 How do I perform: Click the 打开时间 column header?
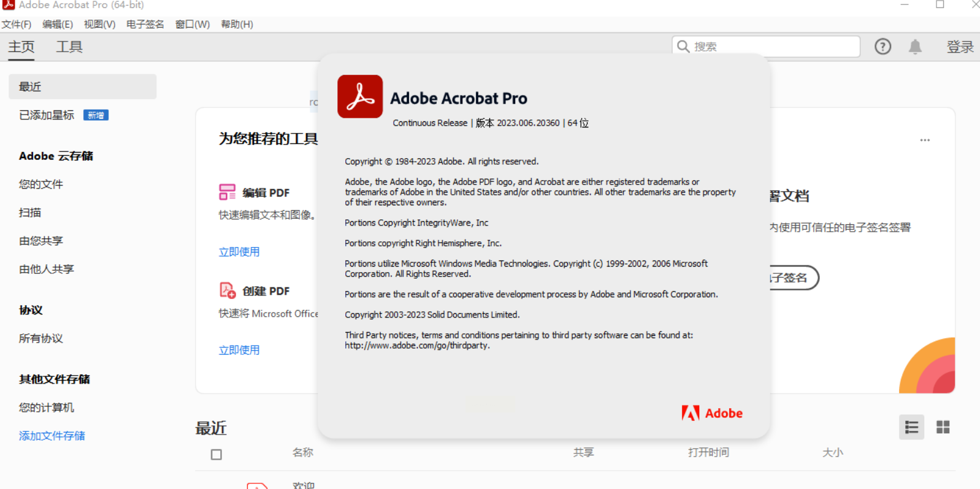708,452
